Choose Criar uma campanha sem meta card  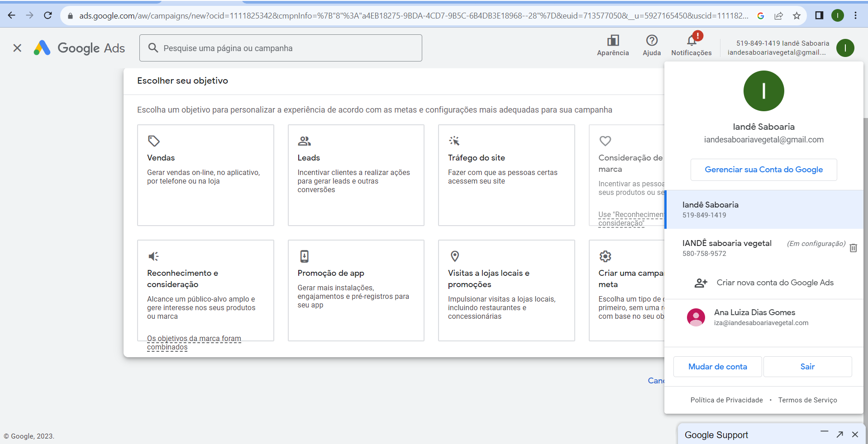[627, 290]
